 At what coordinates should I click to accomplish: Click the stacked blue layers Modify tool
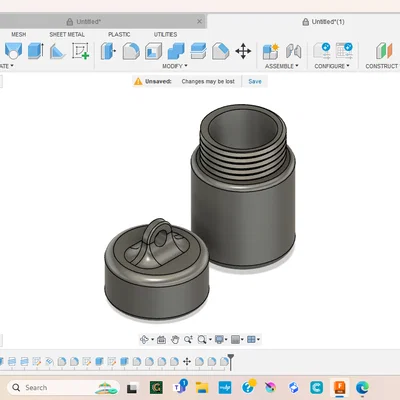(198, 51)
